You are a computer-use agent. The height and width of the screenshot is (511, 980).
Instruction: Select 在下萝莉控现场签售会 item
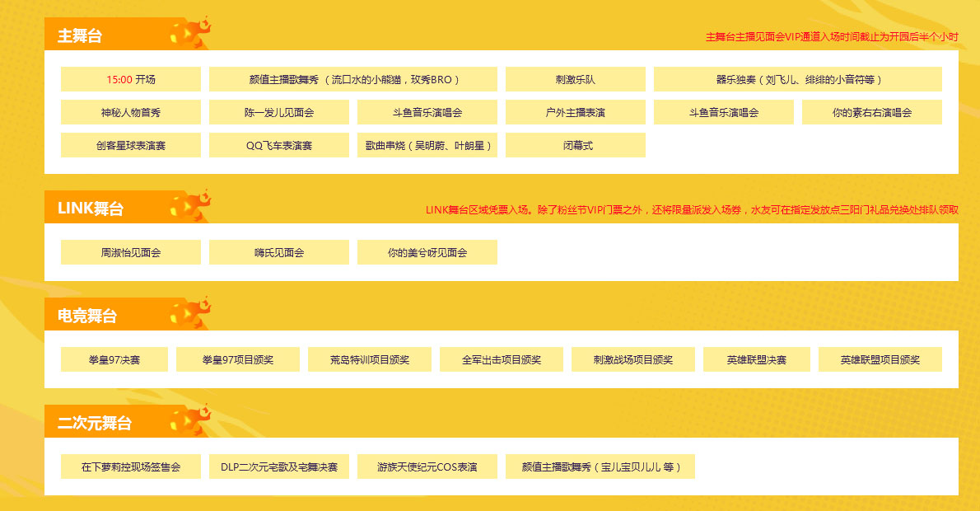click(131, 466)
